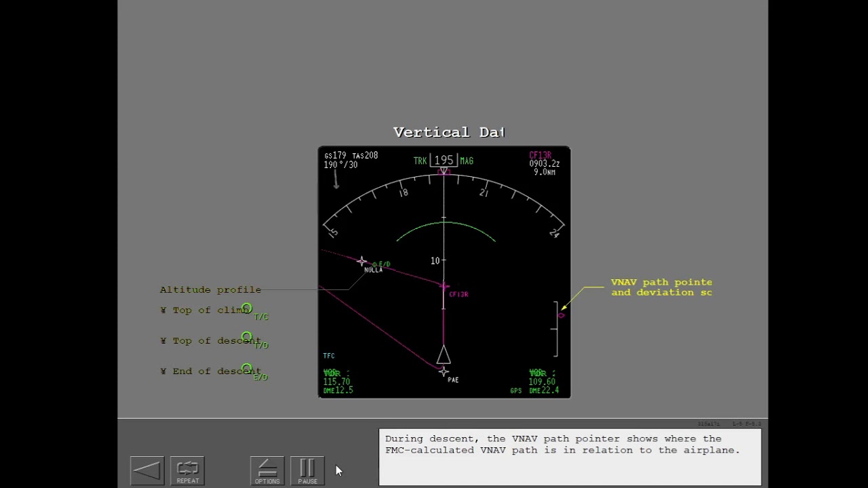Click the magenta CF13R waypoint symbol
Screen dimensions: 868x488
pyautogui.click(x=443, y=287)
